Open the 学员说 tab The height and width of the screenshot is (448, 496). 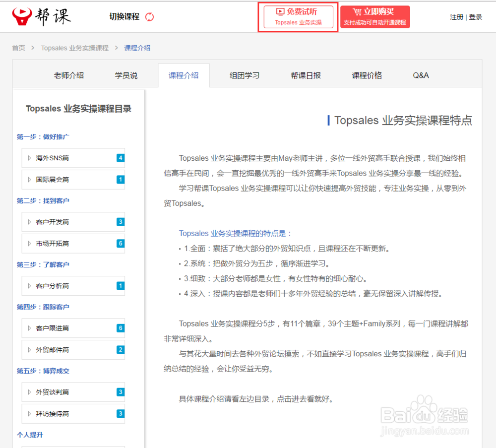point(126,75)
